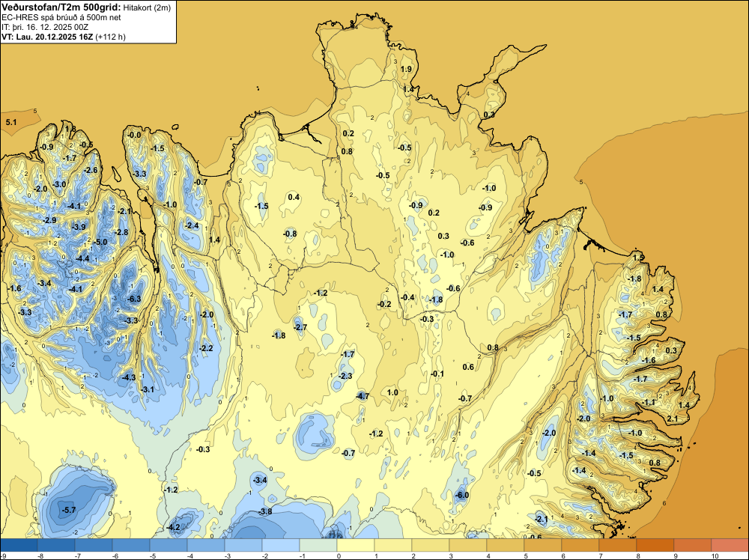Click the temperature reading -2.3

(345, 376)
